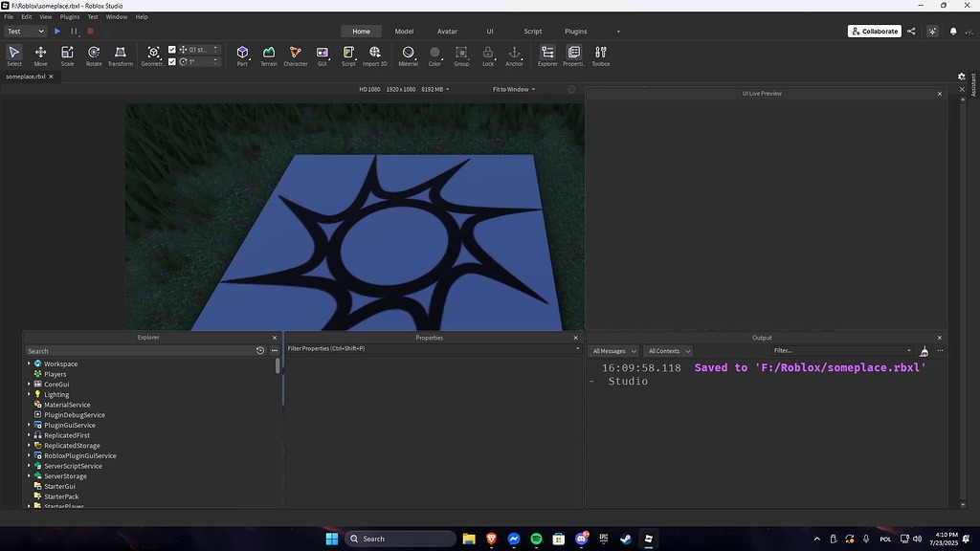Open the share icon next to Collaborate
The height and width of the screenshot is (551, 980).
coord(911,32)
